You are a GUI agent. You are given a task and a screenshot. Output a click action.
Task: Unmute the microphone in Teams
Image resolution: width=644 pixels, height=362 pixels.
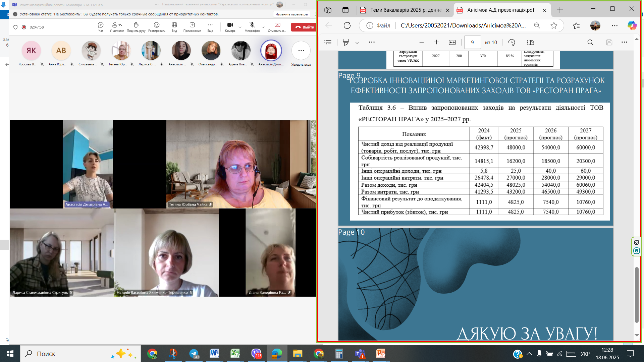(x=252, y=26)
